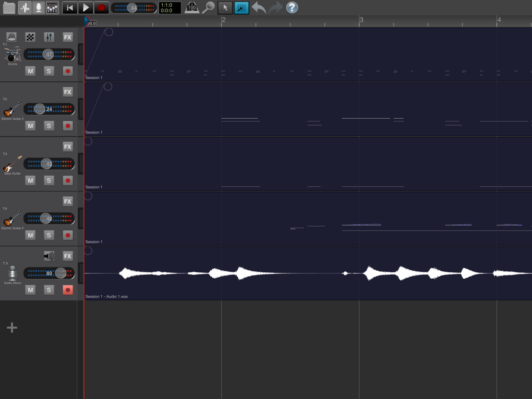Mute track T.2 Electric Guitar
The height and width of the screenshot is (399, 532).
[x=30, y=126]
